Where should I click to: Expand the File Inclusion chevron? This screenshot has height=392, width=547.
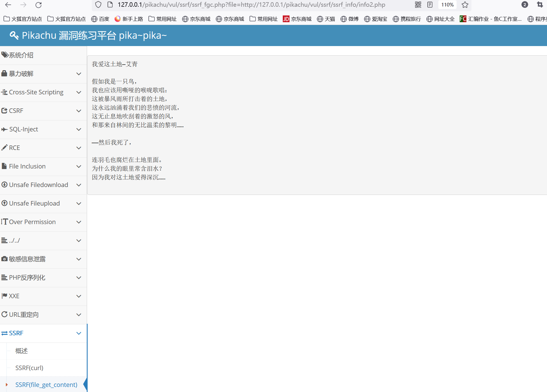(x=79, y=167)
